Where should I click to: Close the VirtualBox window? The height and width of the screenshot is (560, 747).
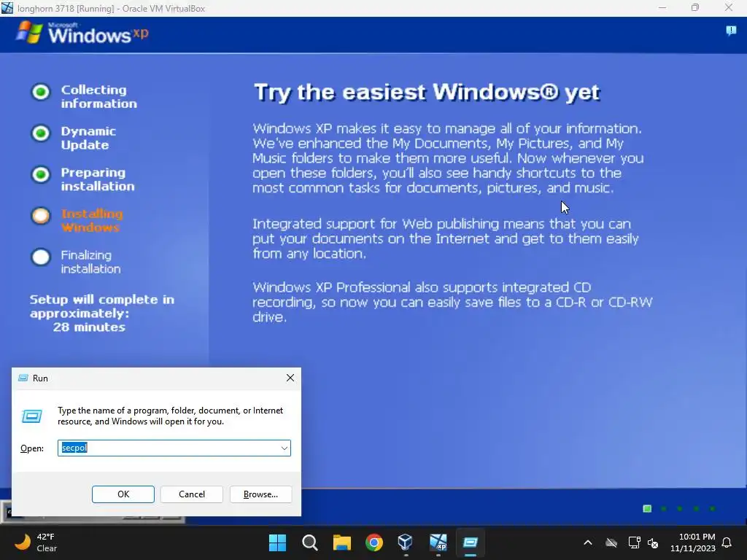tap(729, 7)
